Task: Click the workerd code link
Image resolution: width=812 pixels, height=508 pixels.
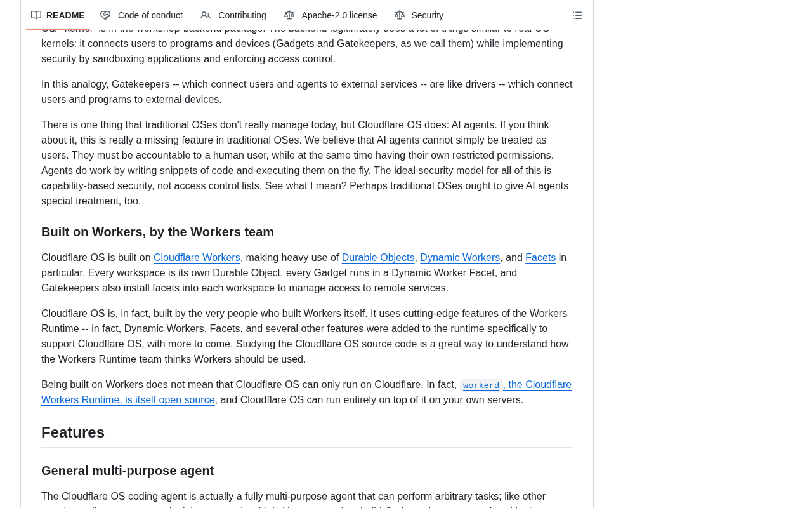Action: 481,385
